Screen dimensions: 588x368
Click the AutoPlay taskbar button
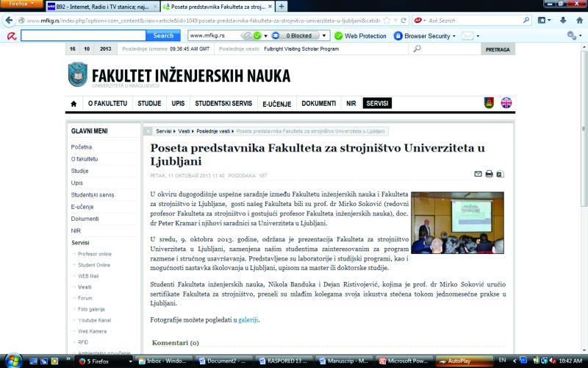click(464, 361)
